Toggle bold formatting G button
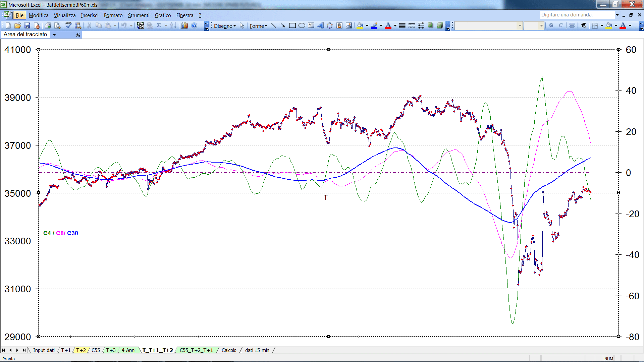The height and width of the screenshot is (362, 644). tap(551, 25)
